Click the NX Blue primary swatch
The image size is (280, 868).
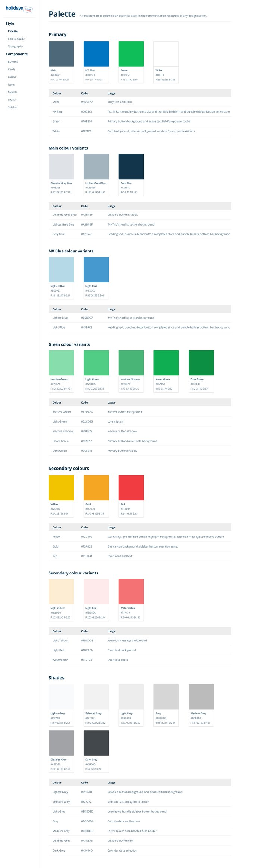click(x=96, y=54)
